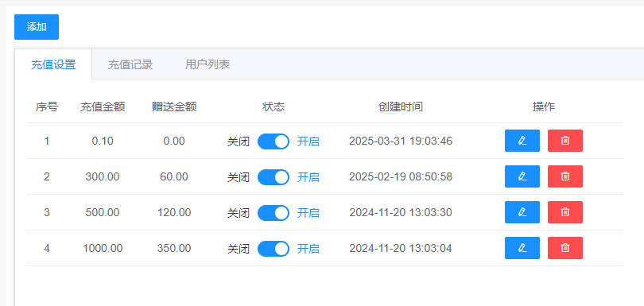The image size is (644, 306).
Task: Switch to the 充值记录 tab
Action: 130,64
